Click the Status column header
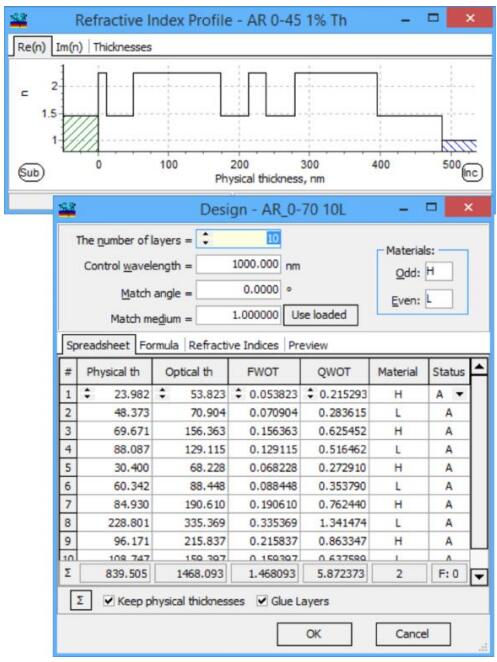The width and height of the screenshot is (497, 662). pos(449,372)
